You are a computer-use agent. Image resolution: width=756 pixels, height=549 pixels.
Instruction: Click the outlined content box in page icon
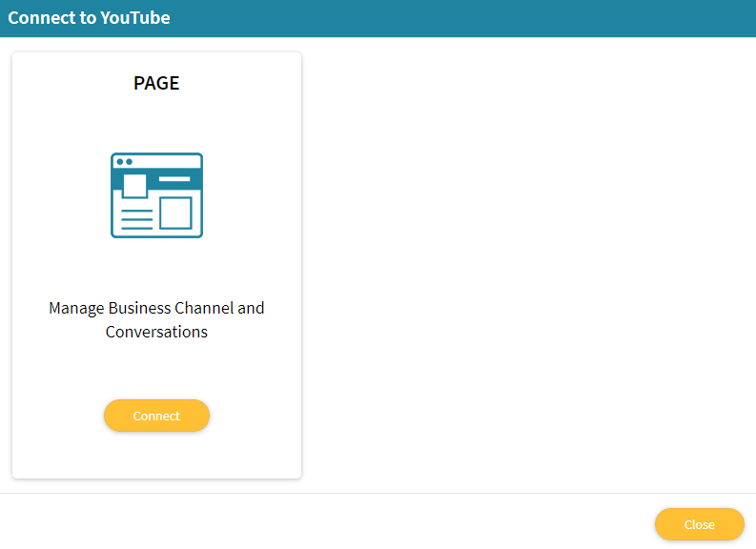[x=175, y=213]
